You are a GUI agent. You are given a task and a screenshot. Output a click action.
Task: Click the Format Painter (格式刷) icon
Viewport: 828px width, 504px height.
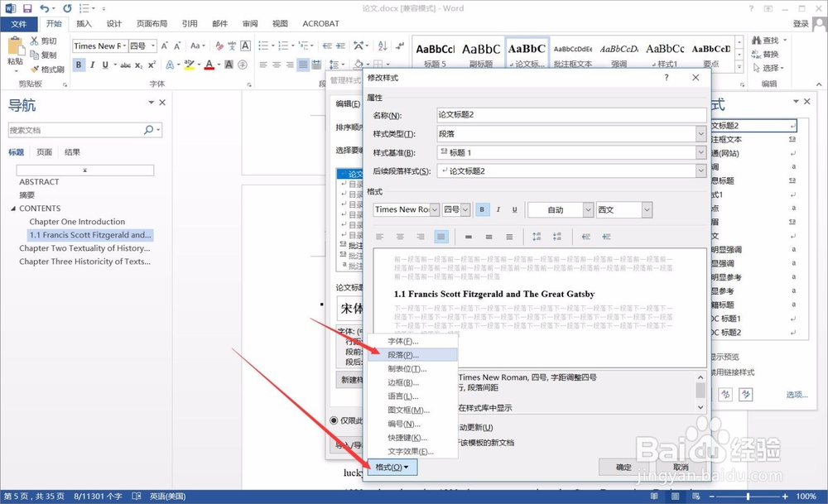click(34, 70)
